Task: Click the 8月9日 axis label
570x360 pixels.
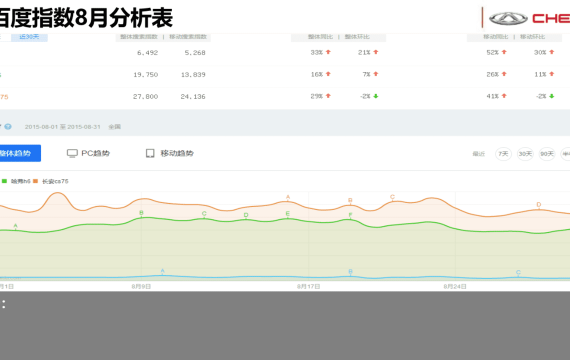Action: (x=141, y=287)
